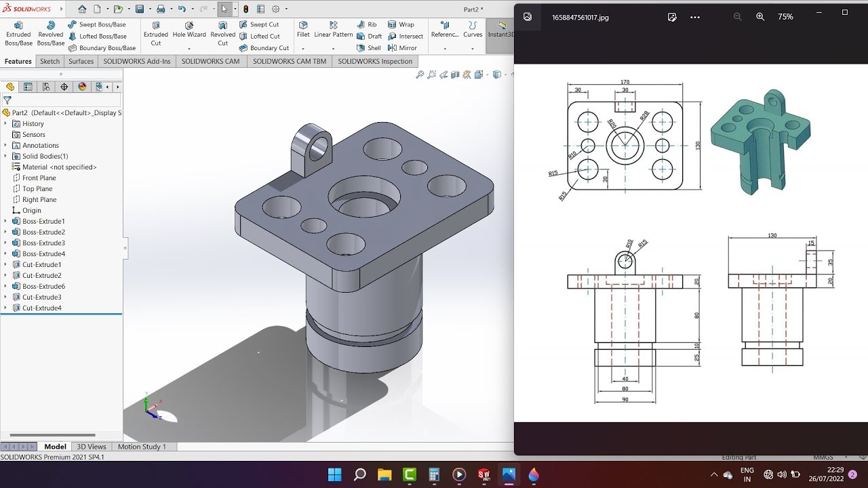The width and height of the screenshot is (868, 488).
Task: Open the See more options menu in photo viewer
Action: (x=694, y=17)
